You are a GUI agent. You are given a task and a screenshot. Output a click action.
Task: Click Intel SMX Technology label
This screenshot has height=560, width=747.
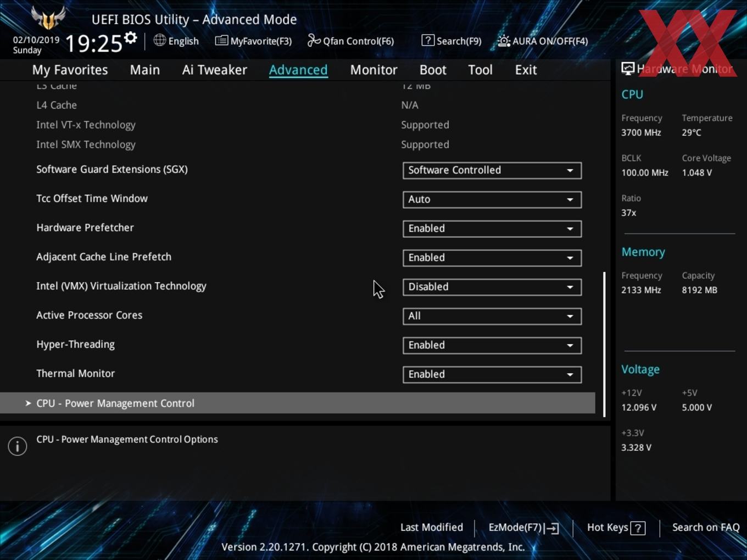pos(86,144)
